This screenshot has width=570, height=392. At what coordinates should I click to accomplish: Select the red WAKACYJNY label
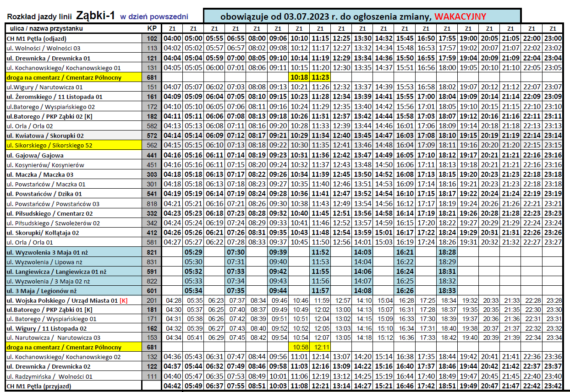pos(460,17)
